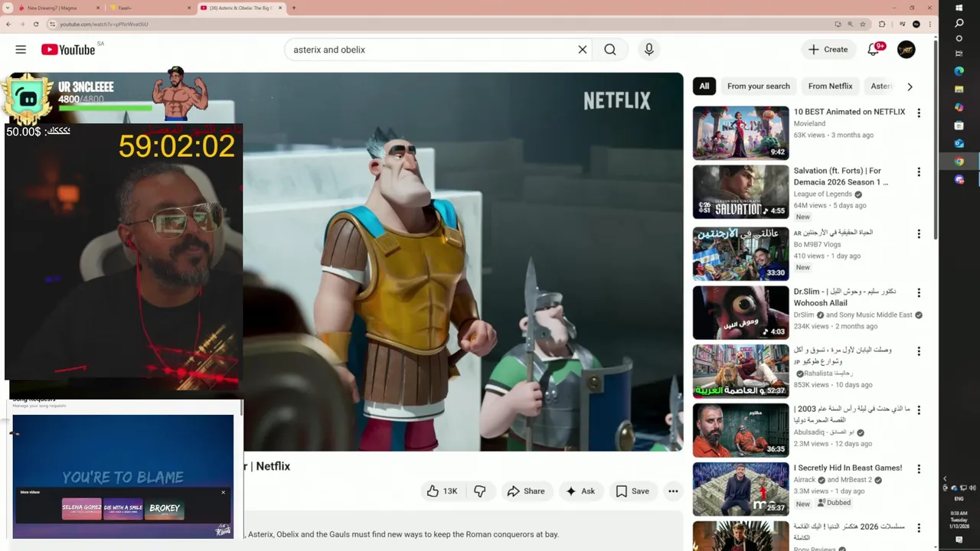Open taskbar volume control
Screen dimensions: 980x551
pyautogui.click(x=973, y=487)
